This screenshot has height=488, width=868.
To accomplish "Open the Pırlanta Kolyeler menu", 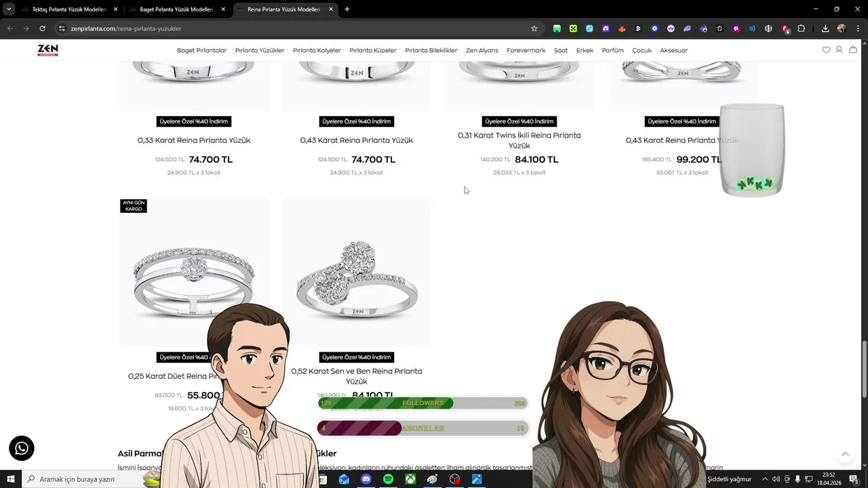I will coord(317,50).
